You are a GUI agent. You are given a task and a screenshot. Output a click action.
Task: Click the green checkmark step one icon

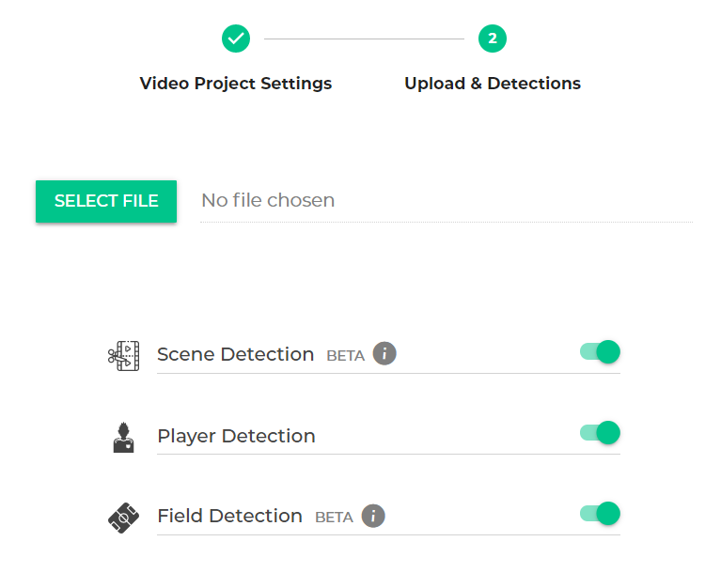(236, 39)
